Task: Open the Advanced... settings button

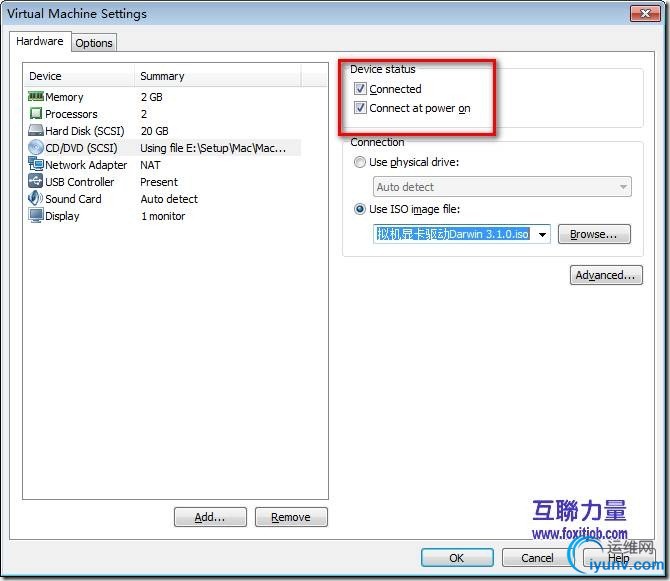Action: point(606,275)
